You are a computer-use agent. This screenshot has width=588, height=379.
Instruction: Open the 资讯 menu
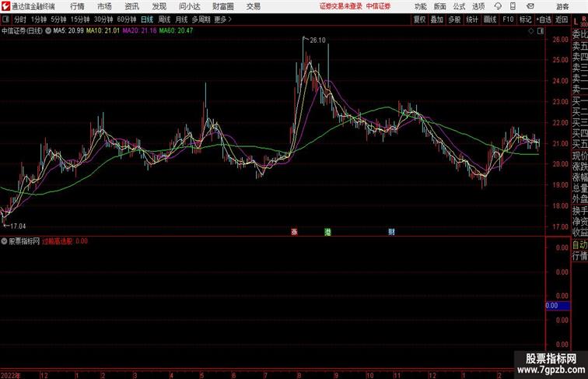(x=131, y=6)
